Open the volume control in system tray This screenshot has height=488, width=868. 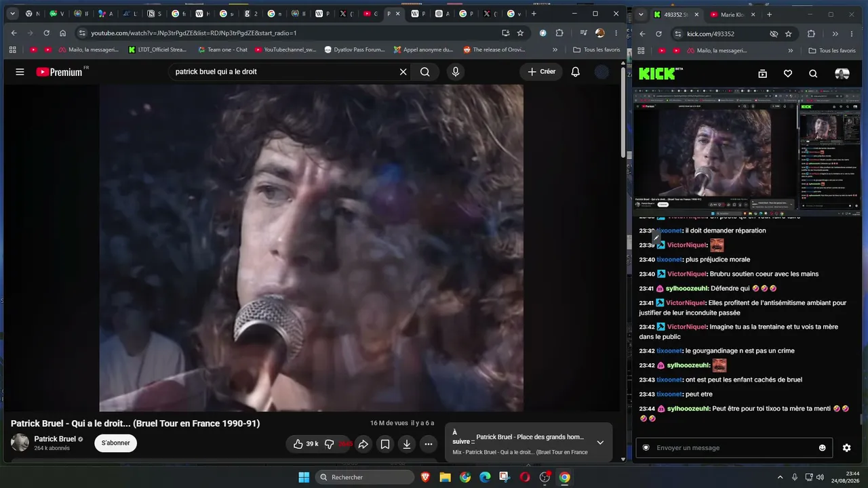(820, 477)
